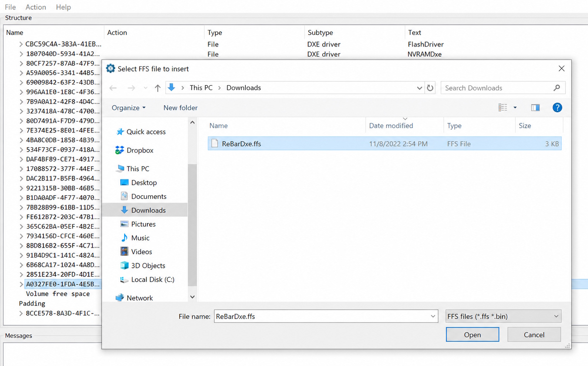Open the Organize menu

pos(129,108)
